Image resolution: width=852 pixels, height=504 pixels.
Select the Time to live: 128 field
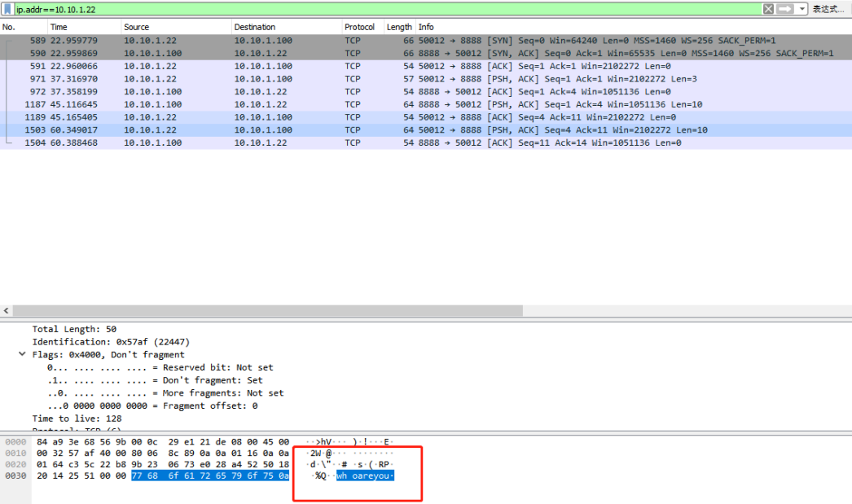click(77, 419)
